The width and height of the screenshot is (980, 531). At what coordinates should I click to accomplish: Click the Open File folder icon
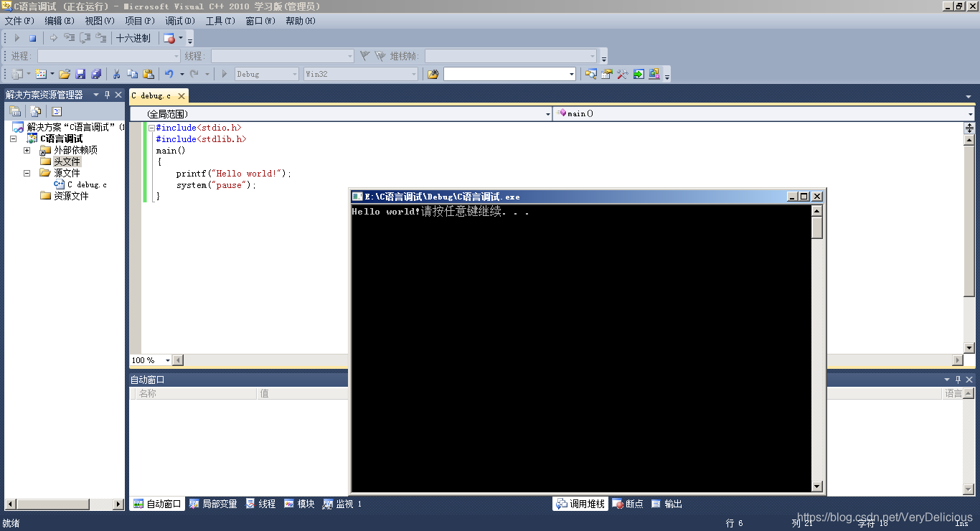[65, 74]
